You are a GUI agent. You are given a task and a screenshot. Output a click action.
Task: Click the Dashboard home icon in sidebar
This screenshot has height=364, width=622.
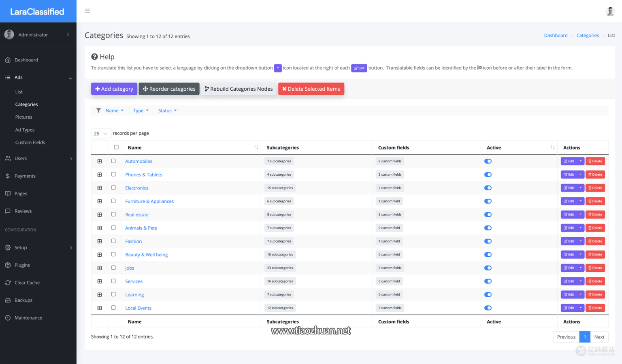click(8, 60)
